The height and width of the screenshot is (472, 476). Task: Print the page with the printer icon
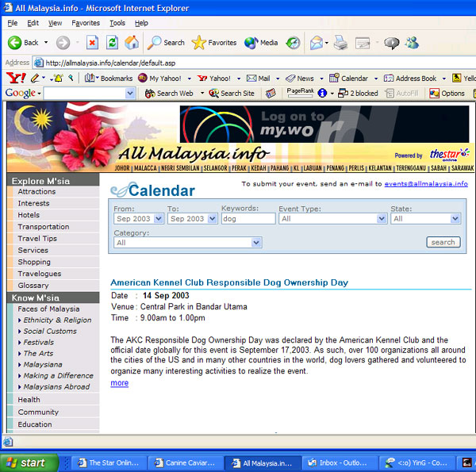click(x=340, y=43)
